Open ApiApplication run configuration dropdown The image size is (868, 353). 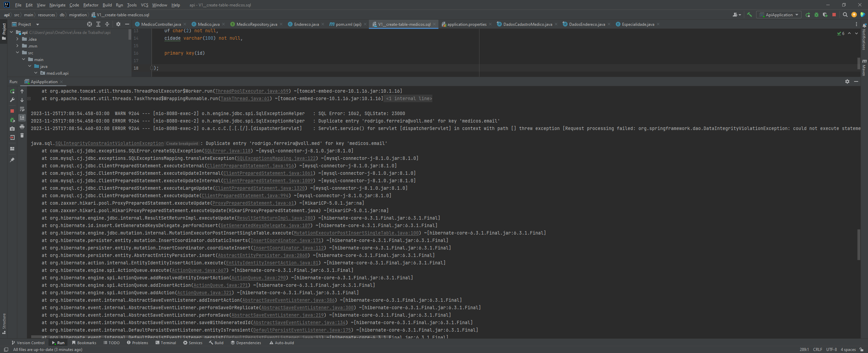tap(779, 15)
